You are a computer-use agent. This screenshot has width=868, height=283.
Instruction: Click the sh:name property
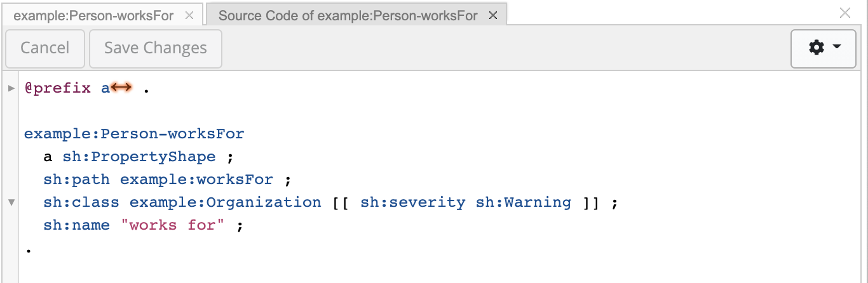(x=76, y=225)
